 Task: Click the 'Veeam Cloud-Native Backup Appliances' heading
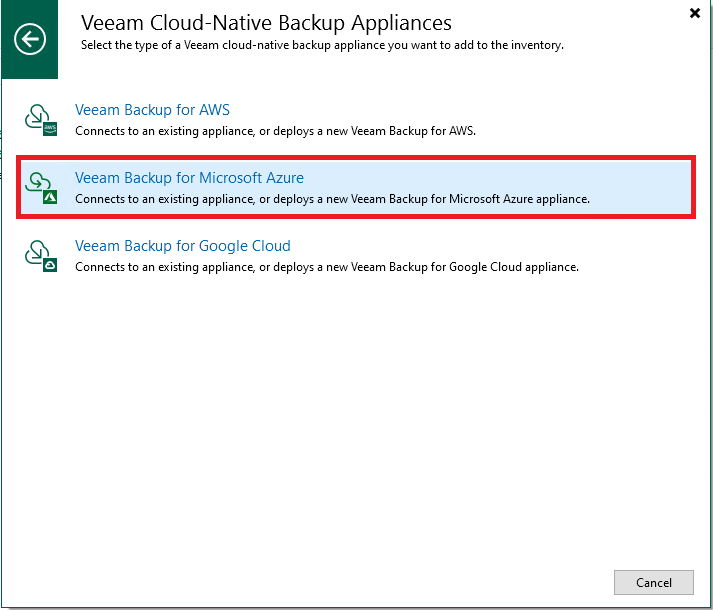(x=266, y=23)
